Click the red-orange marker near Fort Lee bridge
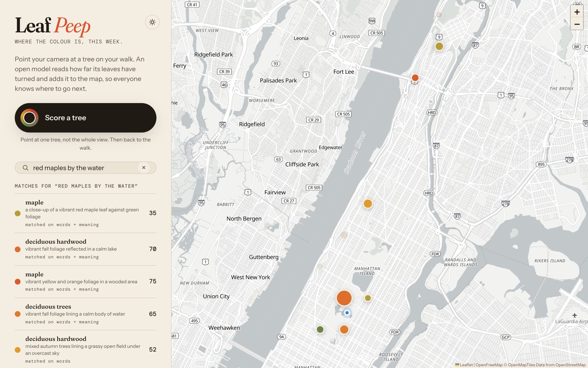The width and height of the screenshot is (588, 368). pyautogui.click(x=415, y=78)
